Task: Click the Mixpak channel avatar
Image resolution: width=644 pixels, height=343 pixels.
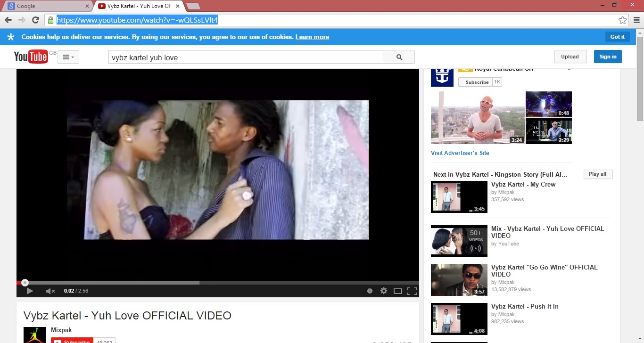Action: click(x=35, y=335)
